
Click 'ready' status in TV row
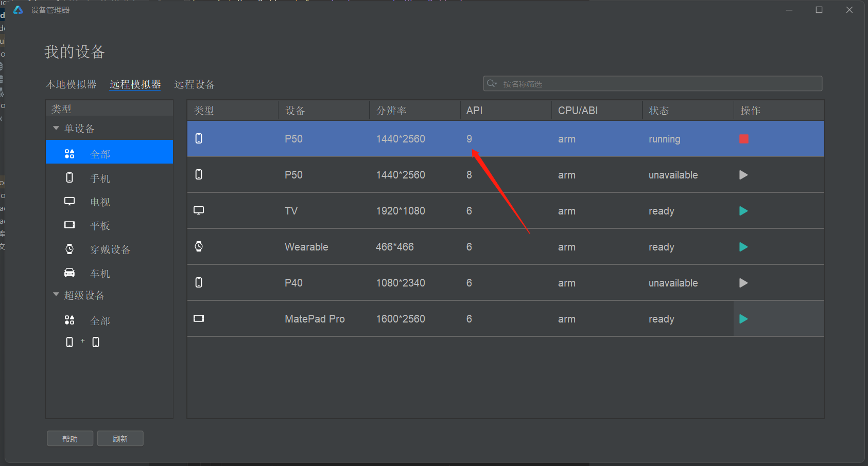tap(661, 211)
